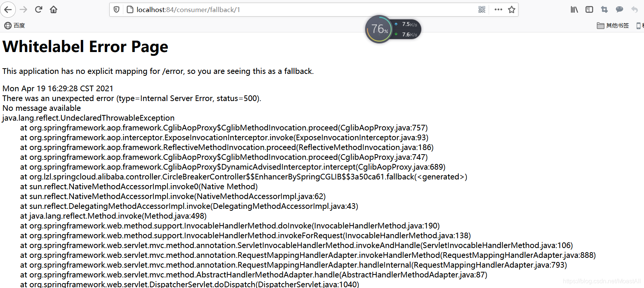Viewport: 644px width, 288px height.
Task: Click the screenshot crop tool icon
Action: tap(604, 9)
